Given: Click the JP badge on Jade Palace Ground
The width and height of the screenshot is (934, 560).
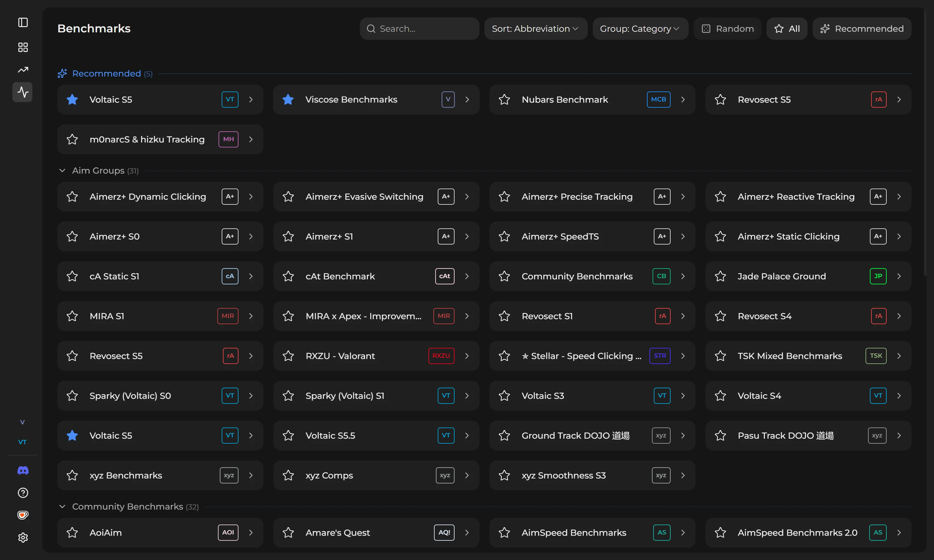Looking at the screenshot, I should click(878, 276).
